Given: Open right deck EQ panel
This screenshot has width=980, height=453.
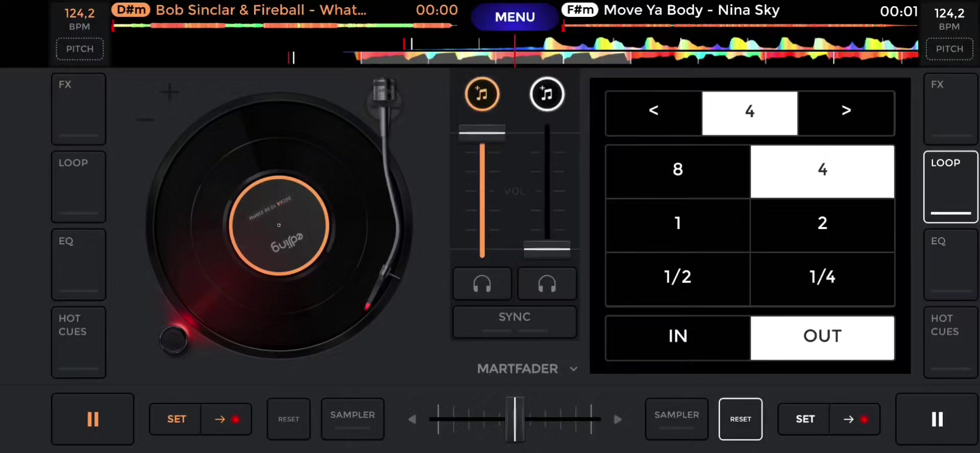Looking at the screenshot, I should [x=951, y=265].
